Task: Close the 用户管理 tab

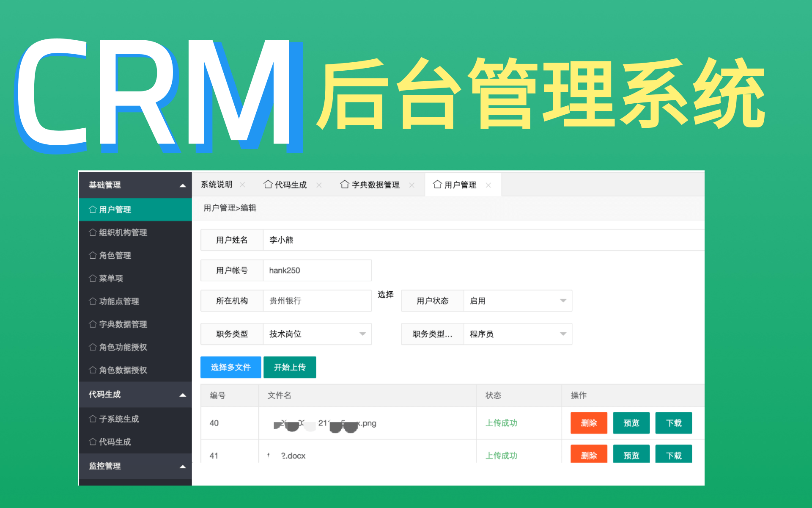Action: pos(488,185)
